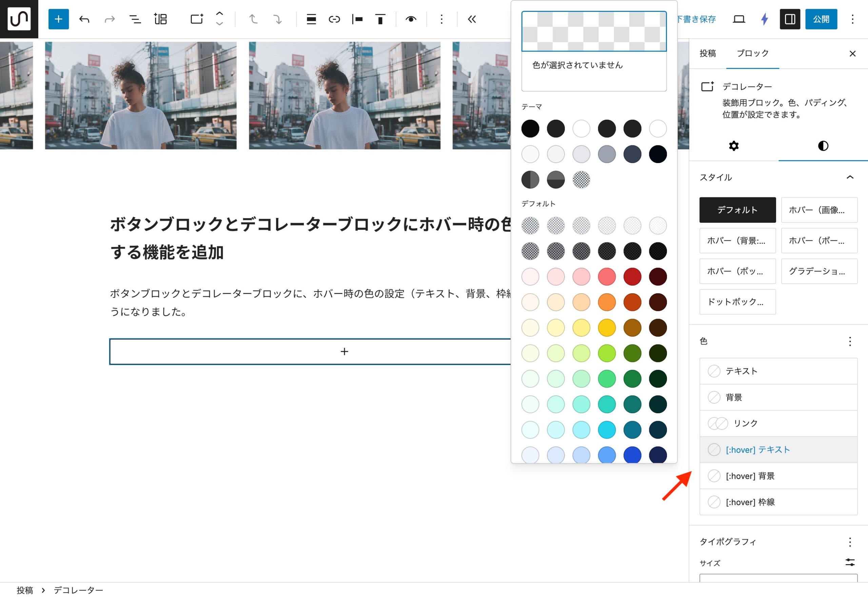The image size is (868, 598).
Task: Open the 色 panel options menu
Action: point(850,341)
